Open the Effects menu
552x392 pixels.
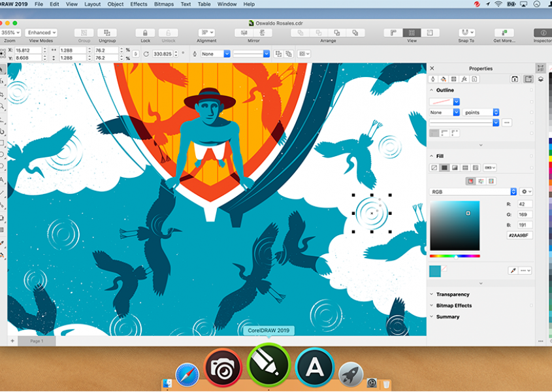point(138,4)
